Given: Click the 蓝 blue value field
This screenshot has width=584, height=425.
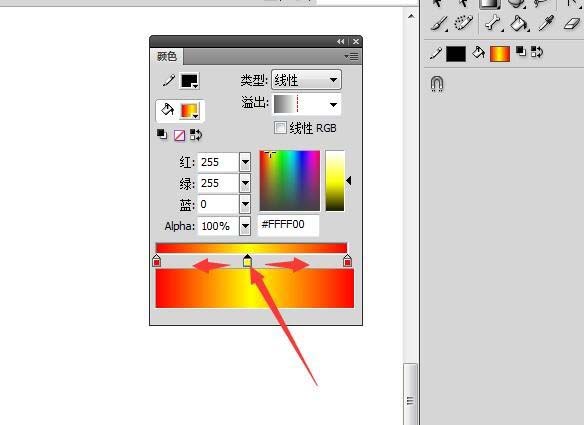Looking at the screenshot, I should pyautogui.click(x=218, y=204).
